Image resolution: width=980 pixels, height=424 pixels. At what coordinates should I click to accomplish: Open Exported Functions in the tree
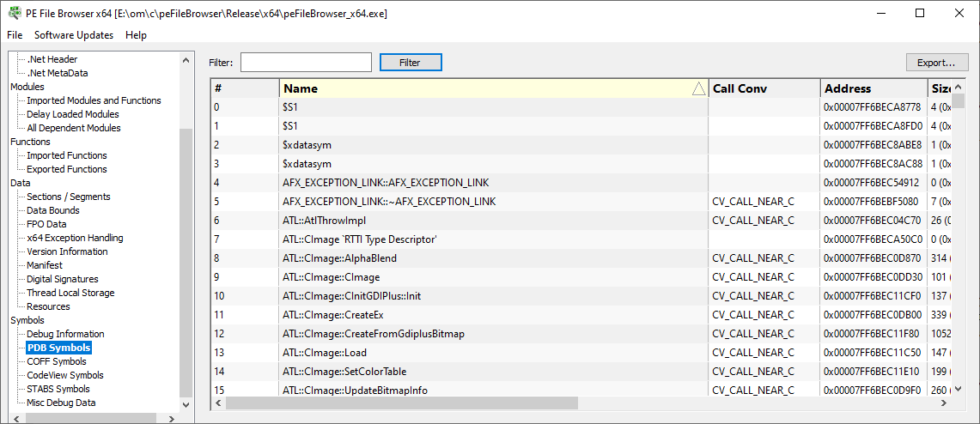(x=67, y=169)
